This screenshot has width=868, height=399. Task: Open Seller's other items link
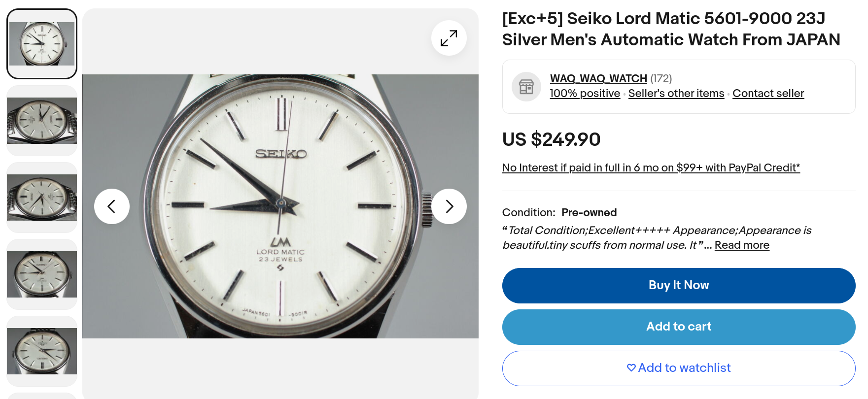click(x=676, y=94)
